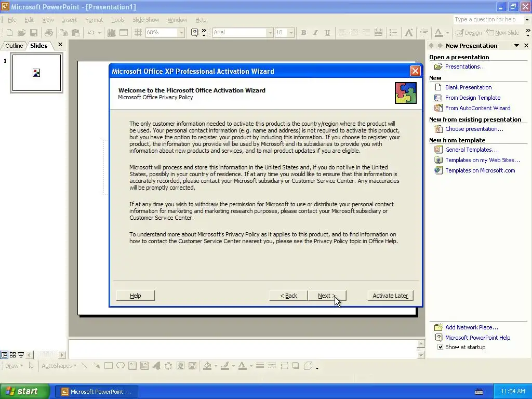
Task: Open the File menu
Action: pyautogui.click(x=12, y=20)
